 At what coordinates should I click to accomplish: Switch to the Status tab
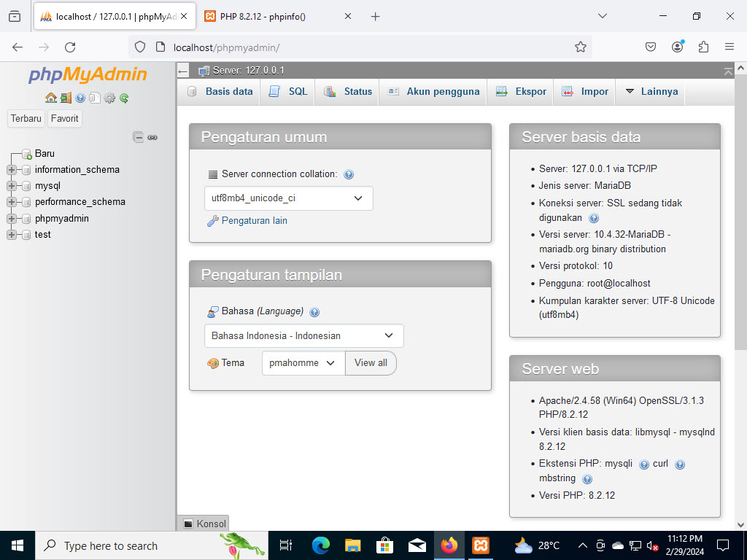coord(347,91)
